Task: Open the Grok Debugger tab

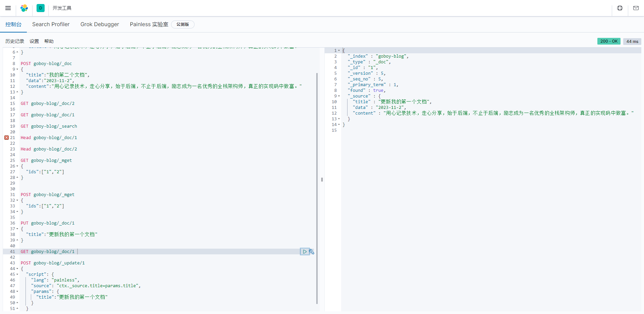Action: [x=100, y=24]
